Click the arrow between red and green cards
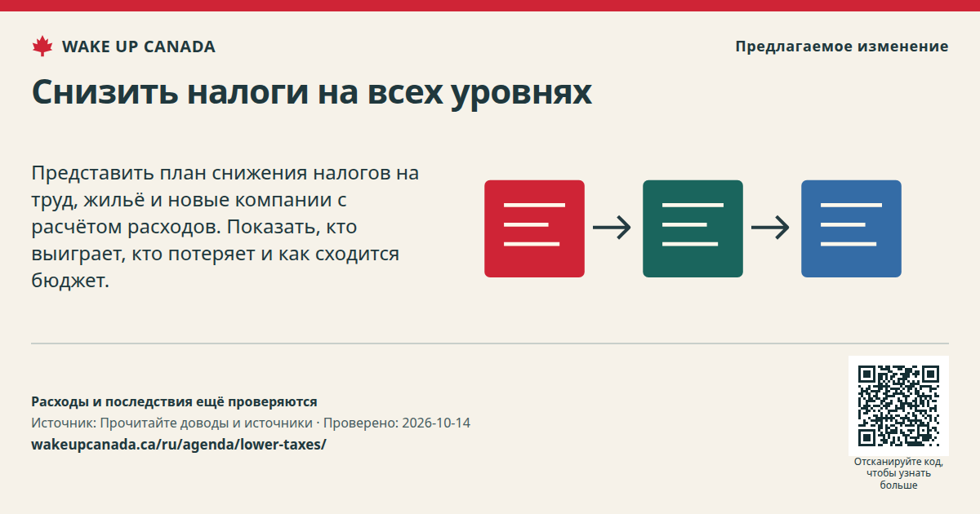This screenshot has height=514, width=980. point(612,228)
